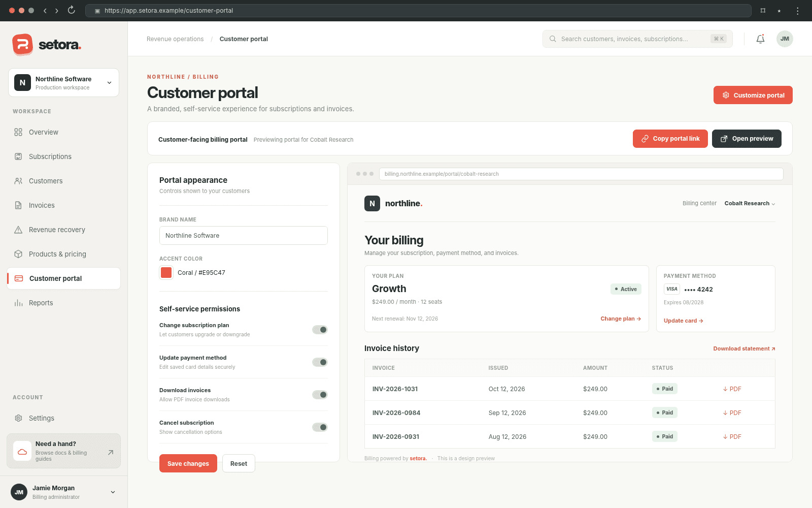Click the browser address bar
The image size is (812, 508).
point(418,11)
